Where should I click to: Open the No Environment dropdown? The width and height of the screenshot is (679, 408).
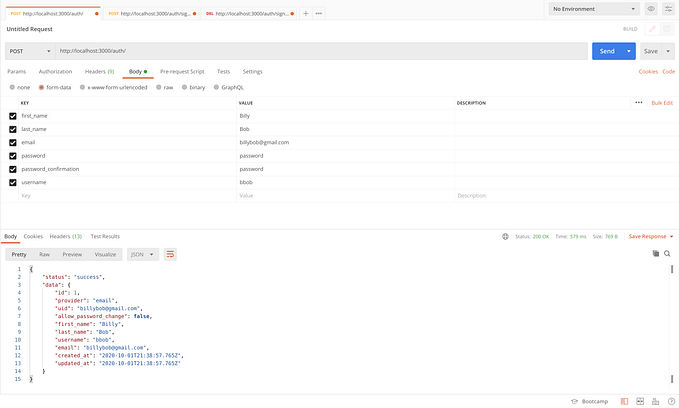tap(594, 9)
